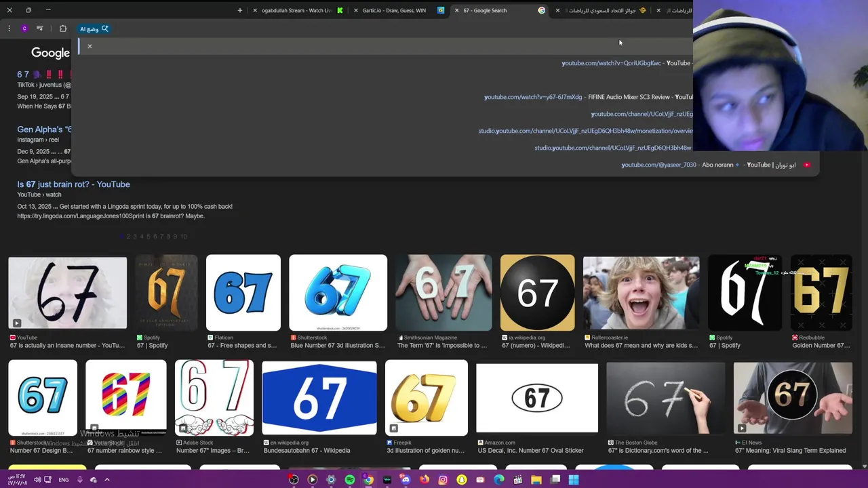Screen dimensions: 868x488
Task: Close the ogabdullah Stream tab
Action: [x=255, y=10]
